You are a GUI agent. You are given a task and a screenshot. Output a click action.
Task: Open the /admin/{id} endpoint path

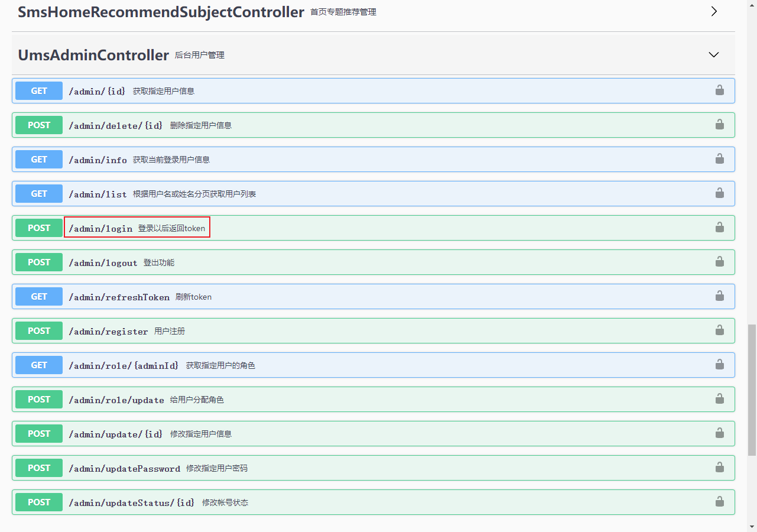98,91
